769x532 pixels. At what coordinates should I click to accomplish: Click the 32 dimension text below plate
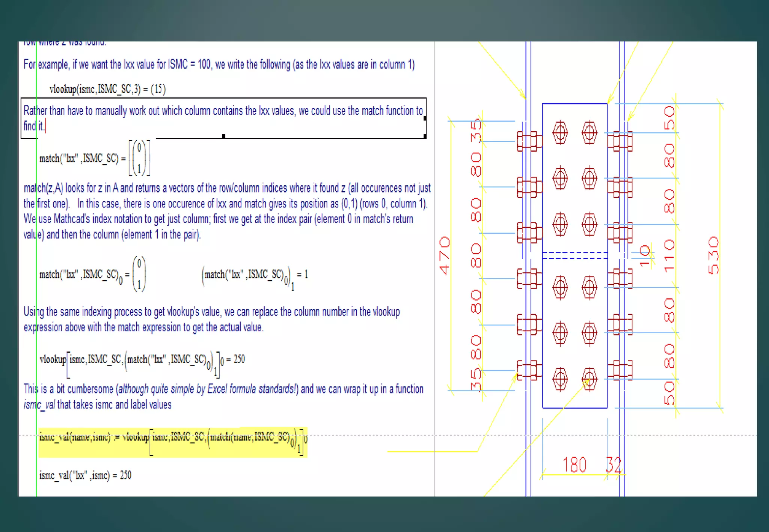(614, 465)
